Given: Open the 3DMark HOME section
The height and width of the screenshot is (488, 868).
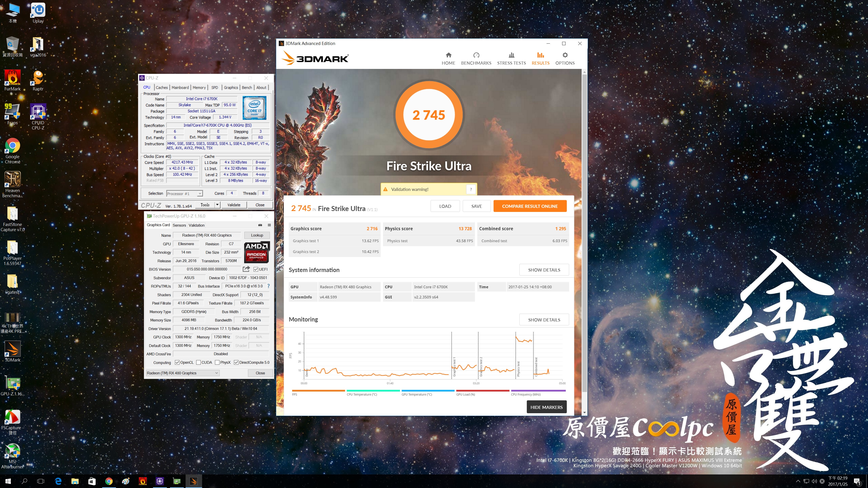Looking at the screenshot, I should 448,59.
